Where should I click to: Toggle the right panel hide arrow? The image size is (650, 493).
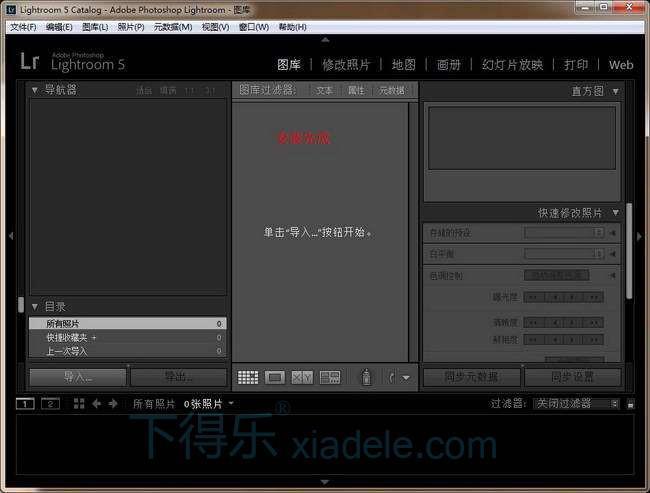[x=639, y=236]
